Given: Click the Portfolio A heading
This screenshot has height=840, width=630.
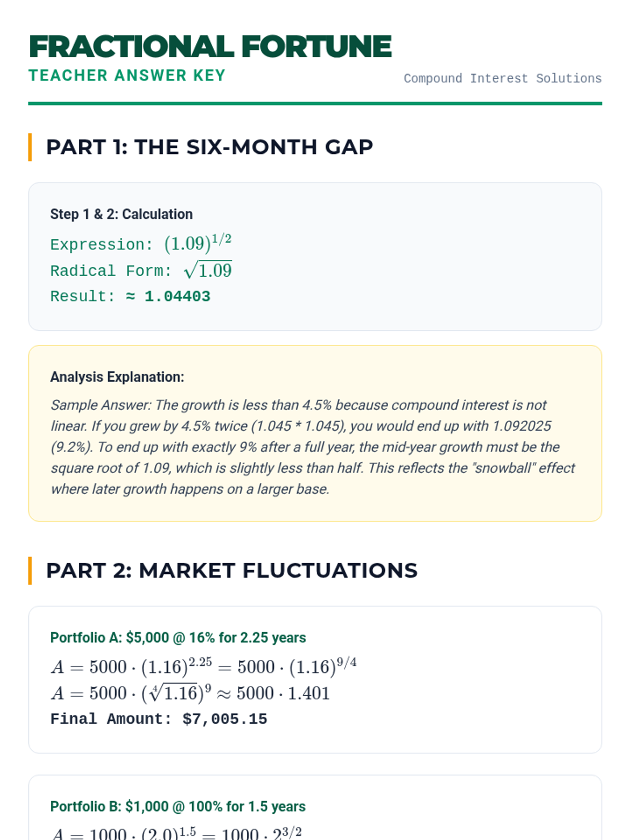Looking at the screenshot, I should [x=178, y=637].
